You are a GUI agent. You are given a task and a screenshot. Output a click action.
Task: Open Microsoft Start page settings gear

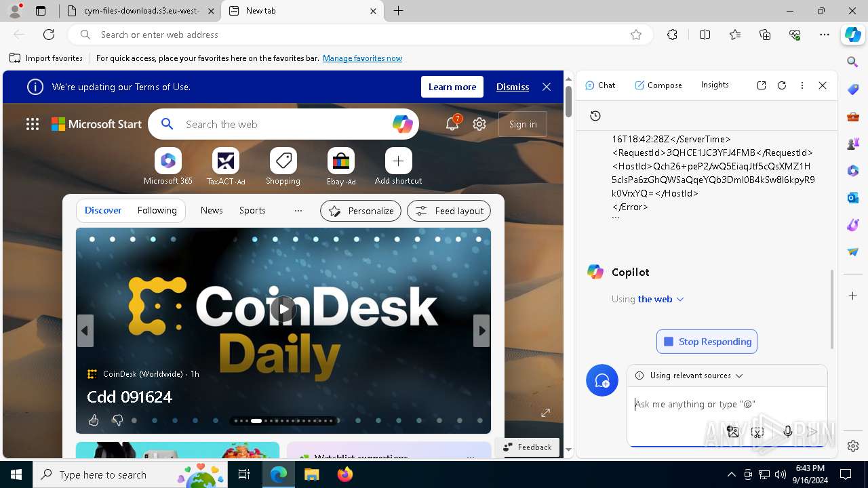[479, 124]
